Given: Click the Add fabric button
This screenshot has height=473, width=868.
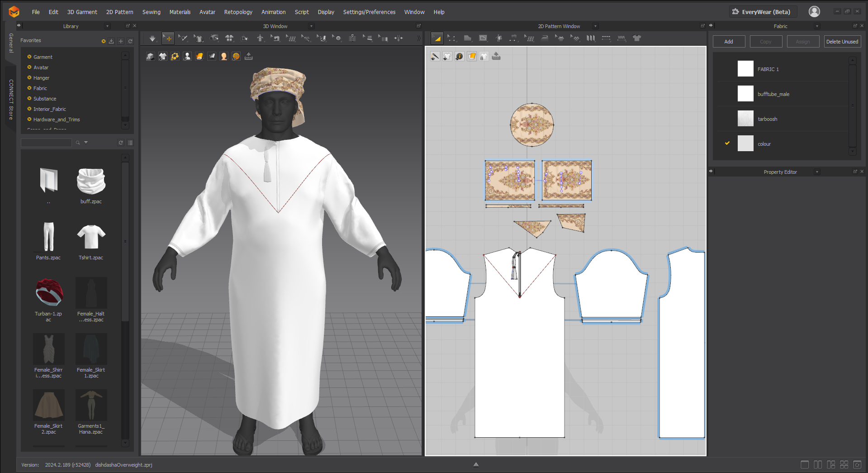Looking at the screenshot, I should coord(729,42).
